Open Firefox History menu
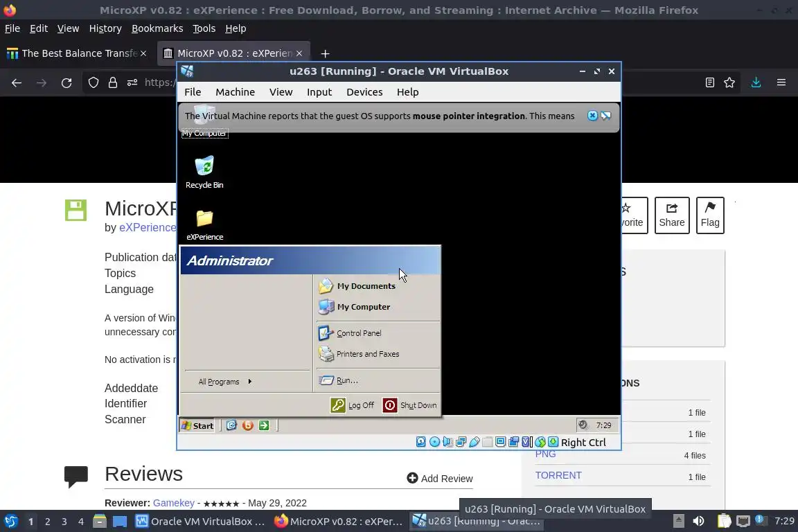 (x=105, y=28)
